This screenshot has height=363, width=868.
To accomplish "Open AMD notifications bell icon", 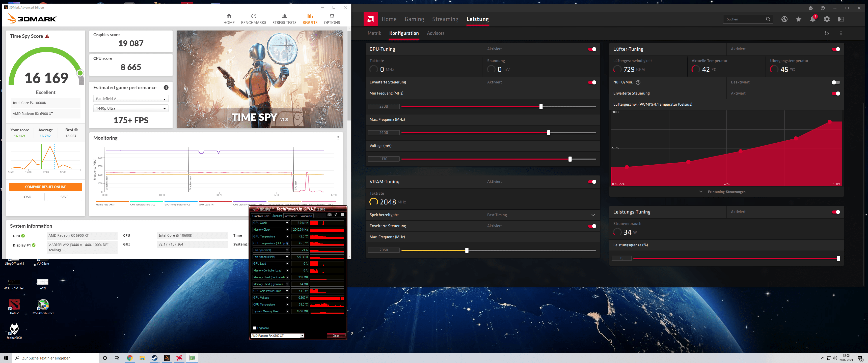I will click(812, 19).
